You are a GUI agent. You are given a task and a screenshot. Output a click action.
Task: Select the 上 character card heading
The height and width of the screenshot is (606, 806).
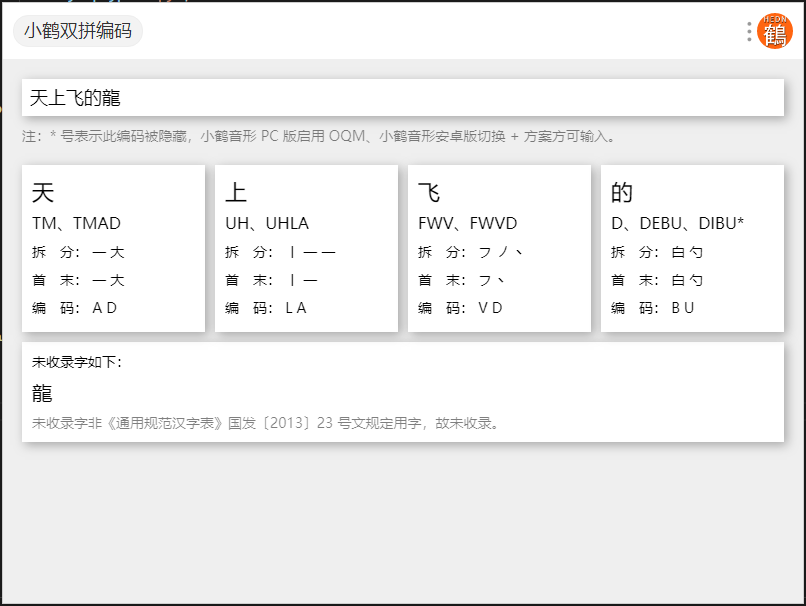click(x=236, y=193)
